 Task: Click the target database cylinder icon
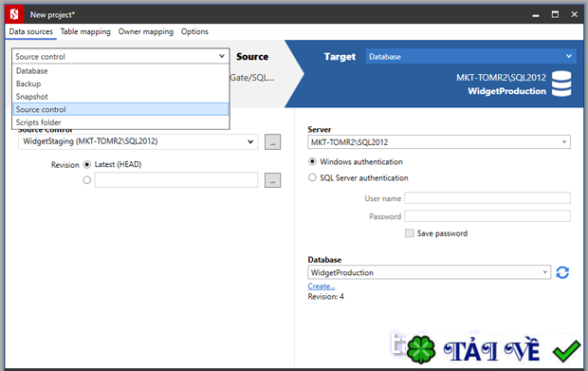tap(561, 83)
